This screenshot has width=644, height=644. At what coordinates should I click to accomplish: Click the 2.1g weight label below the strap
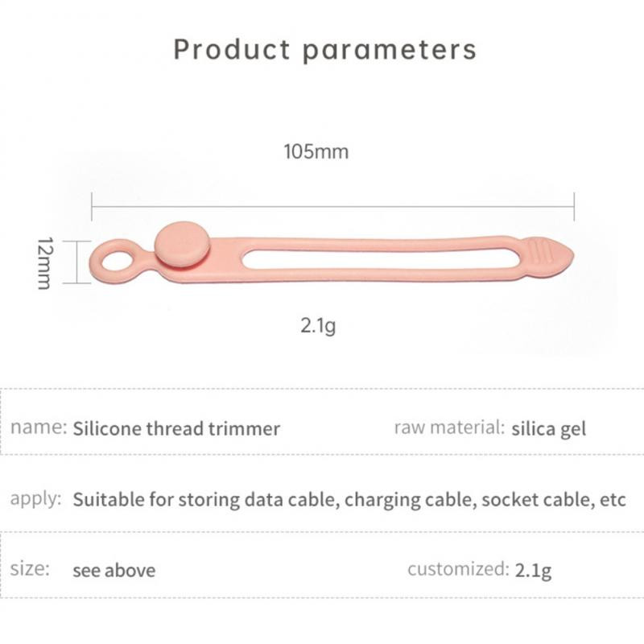(x=318, y=326)
